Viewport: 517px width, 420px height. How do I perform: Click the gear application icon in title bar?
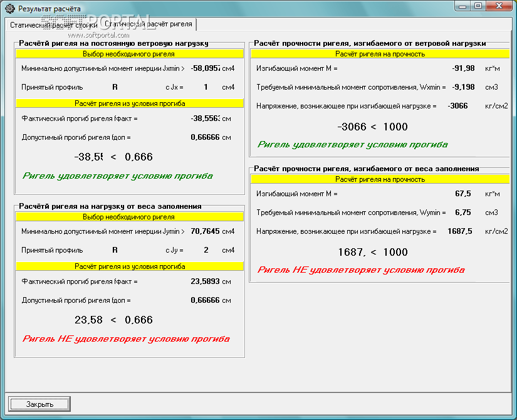[10, 9]
